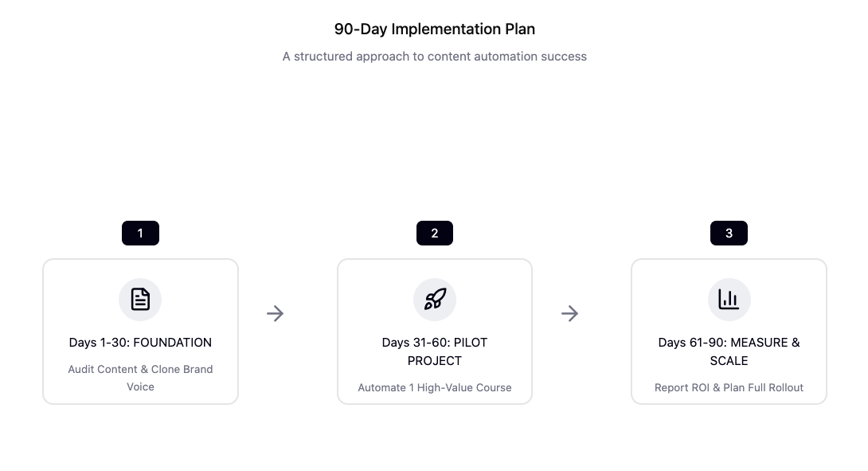Click Automate 1 High-Value Course text
868x471 pixels.
(435, 388)
